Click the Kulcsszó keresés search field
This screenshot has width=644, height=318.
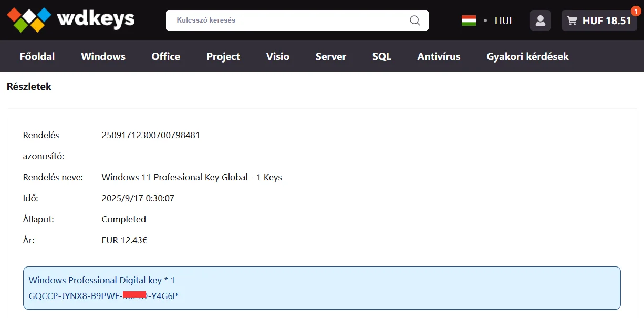pyautogui.click(x=289, y=20)
